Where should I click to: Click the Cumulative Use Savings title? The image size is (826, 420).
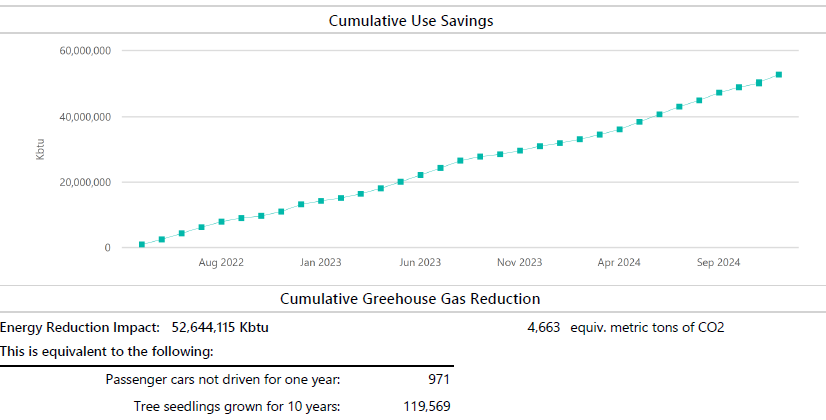[410, 20]
